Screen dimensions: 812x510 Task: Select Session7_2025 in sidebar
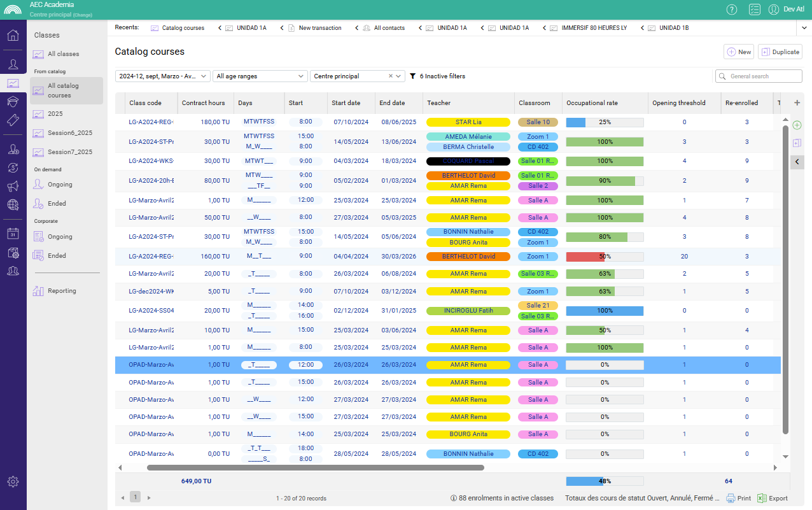66,152
